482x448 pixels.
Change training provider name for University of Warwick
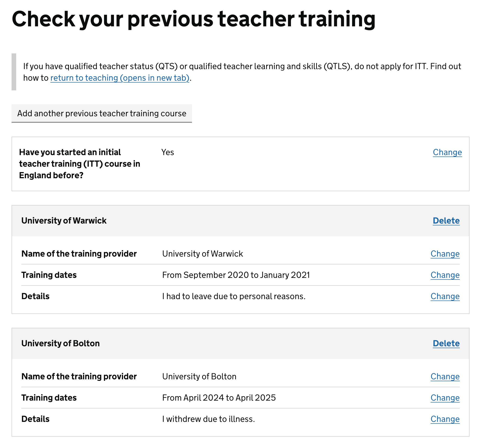point(445,254)
